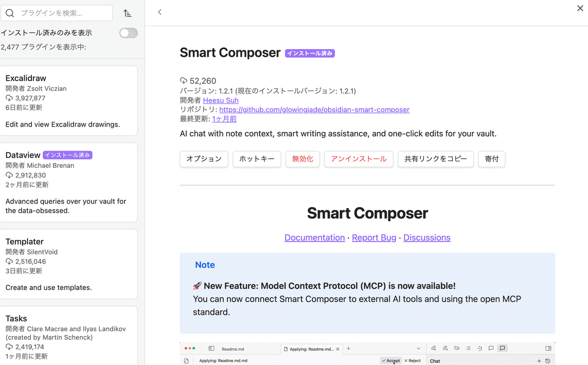Open developer Heesu Suh's profile link
588x365 pixels.
220,100
